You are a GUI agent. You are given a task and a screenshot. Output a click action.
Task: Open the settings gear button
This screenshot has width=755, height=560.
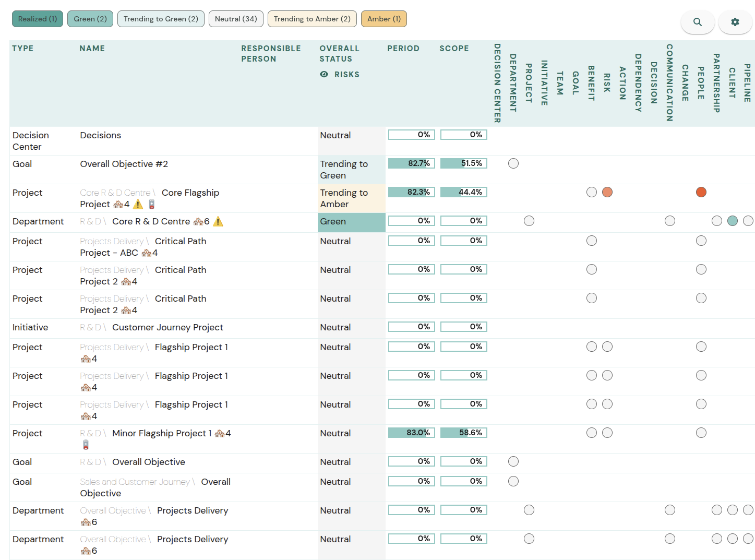tap(735, 22)
